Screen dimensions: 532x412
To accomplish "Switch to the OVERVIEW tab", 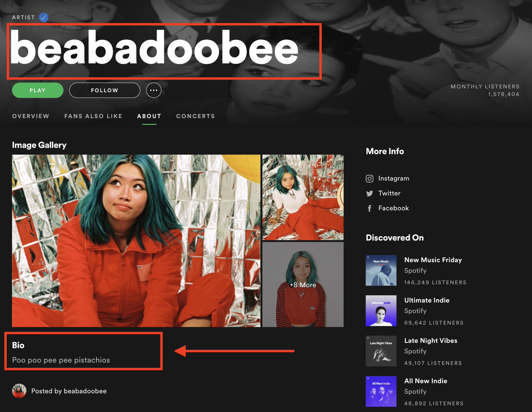I will [31, 116].
